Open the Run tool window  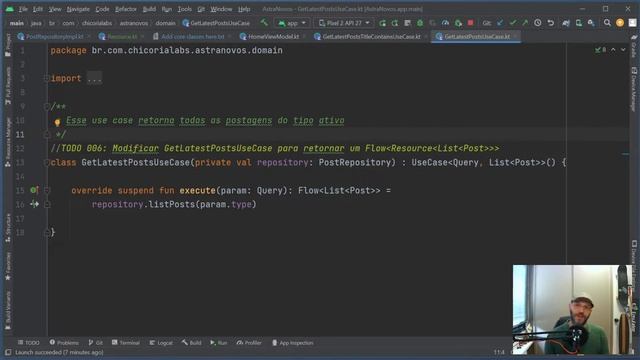pyautogui.click(x=219, y=343)
